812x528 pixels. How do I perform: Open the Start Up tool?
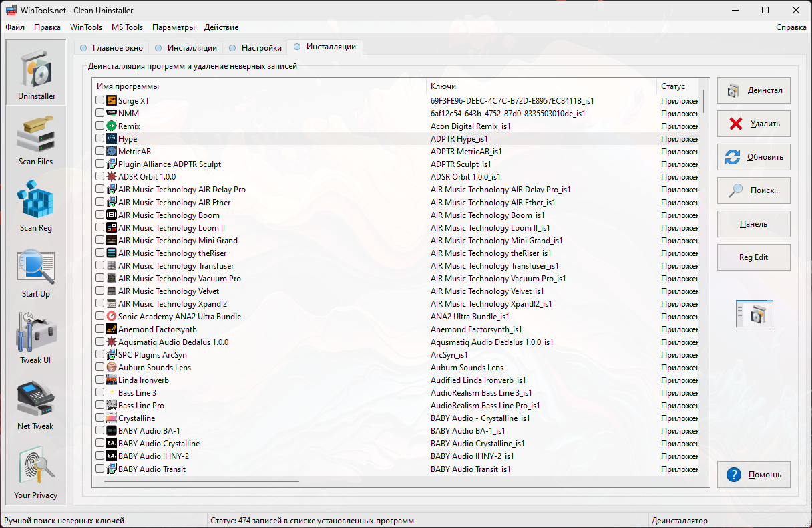(36, 271)
